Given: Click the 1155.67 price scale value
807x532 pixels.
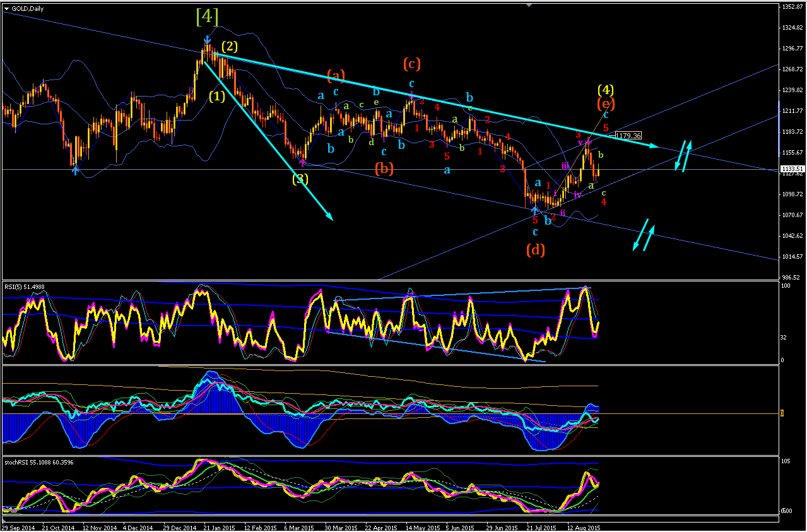Looking at the screenshot, I should (x=791, y=153).
